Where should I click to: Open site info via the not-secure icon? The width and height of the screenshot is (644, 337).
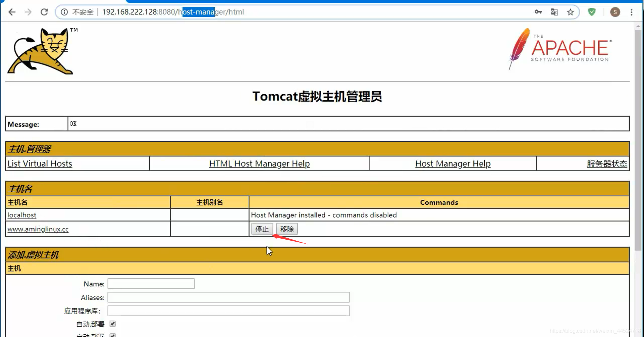pos(64,12)
